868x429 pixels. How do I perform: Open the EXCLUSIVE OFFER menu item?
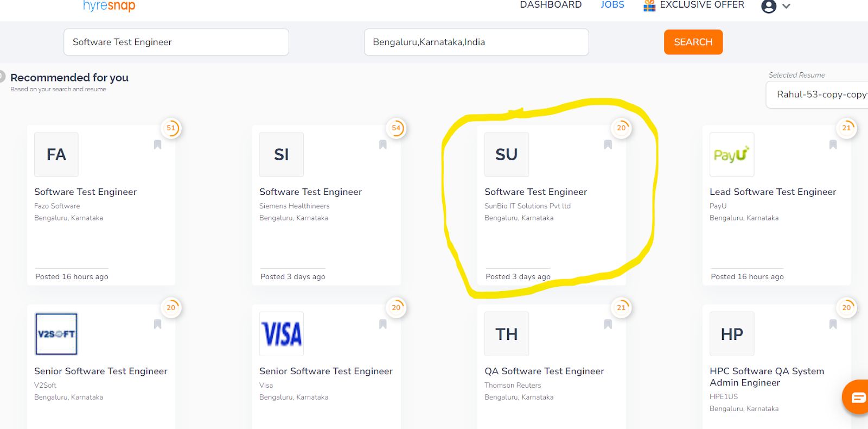(x=702, y=5)
